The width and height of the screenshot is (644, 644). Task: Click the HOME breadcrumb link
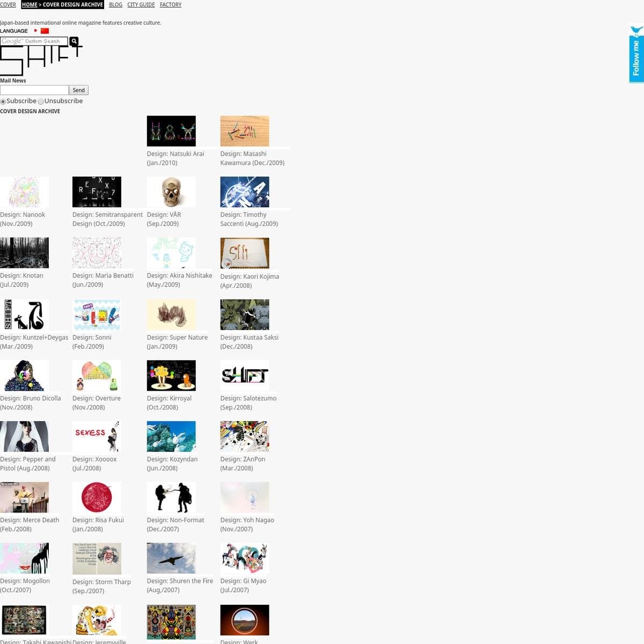(29, 4)
